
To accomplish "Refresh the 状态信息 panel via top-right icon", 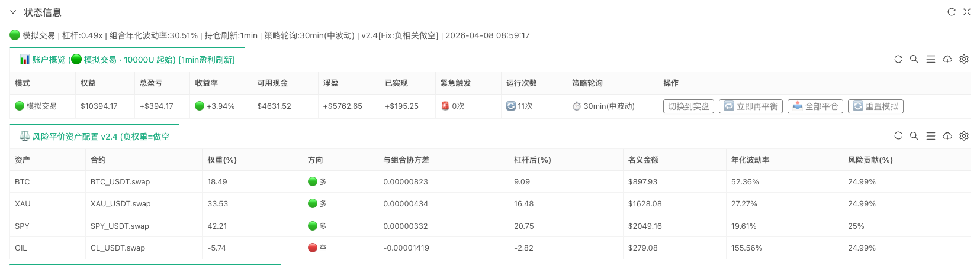I will point(952,12).
